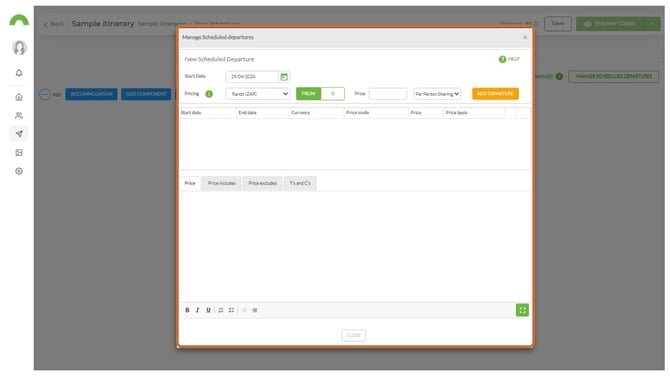The width and height of the screenshot is (670, 385).
Task: Click the Start Date input field
Action: [252, 77]
